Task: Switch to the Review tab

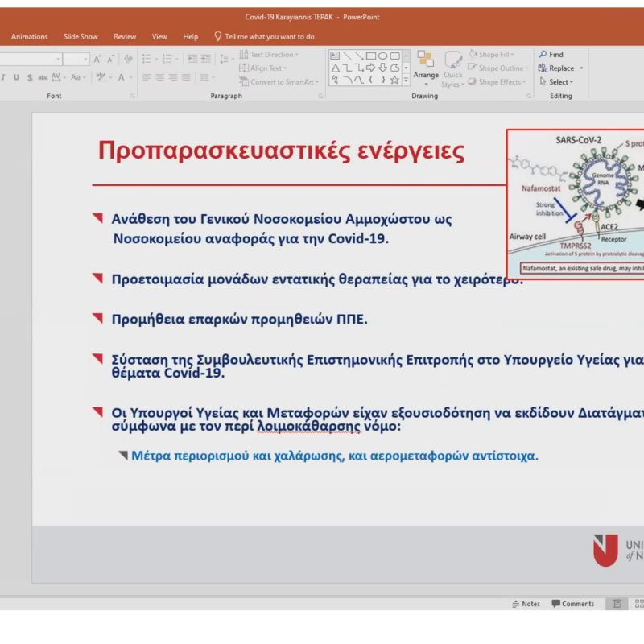Action: pos(125,37)
